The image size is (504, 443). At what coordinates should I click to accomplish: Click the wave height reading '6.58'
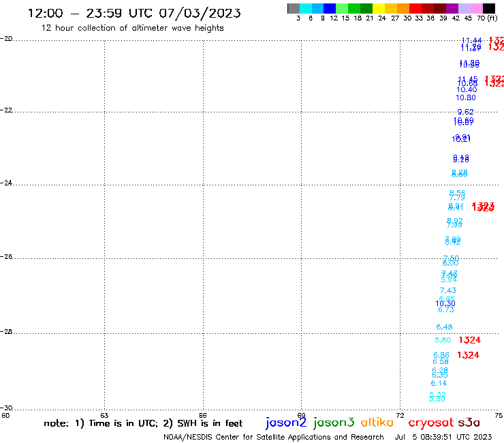(x=441, y=362)
